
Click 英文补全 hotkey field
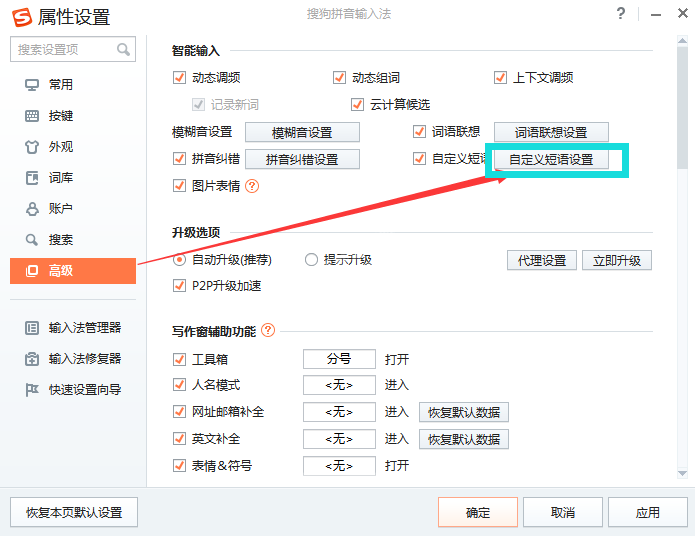(339, 439)
